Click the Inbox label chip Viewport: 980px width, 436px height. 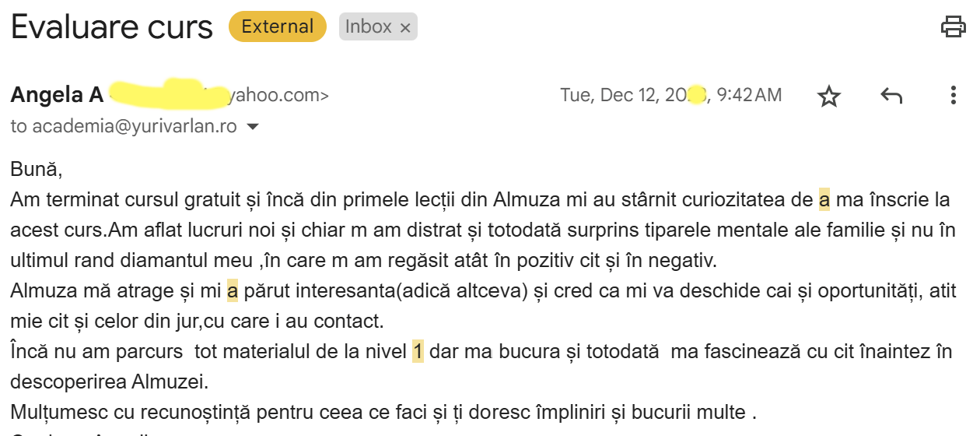click(x=368, y=26)
